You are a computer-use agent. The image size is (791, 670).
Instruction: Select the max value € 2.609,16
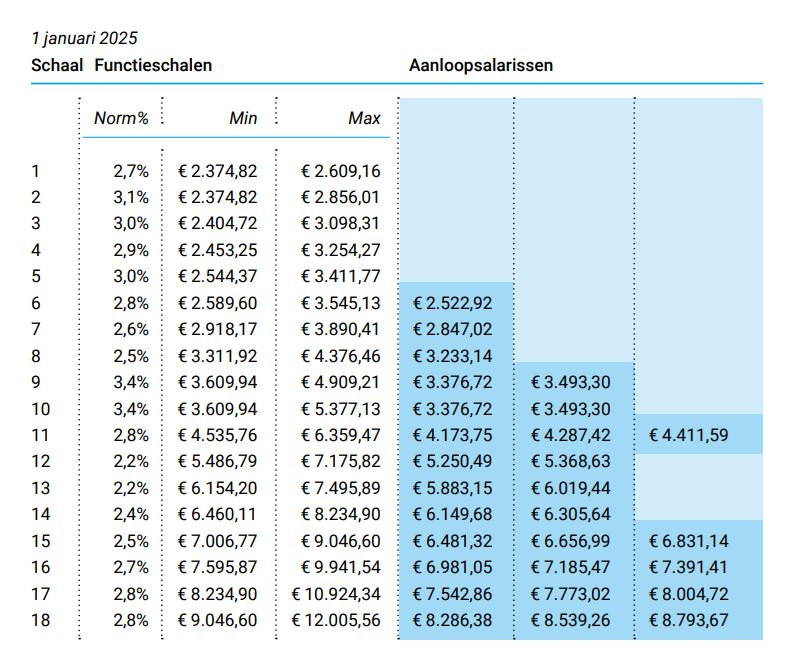pyautogui.click(x=340, y=170)
